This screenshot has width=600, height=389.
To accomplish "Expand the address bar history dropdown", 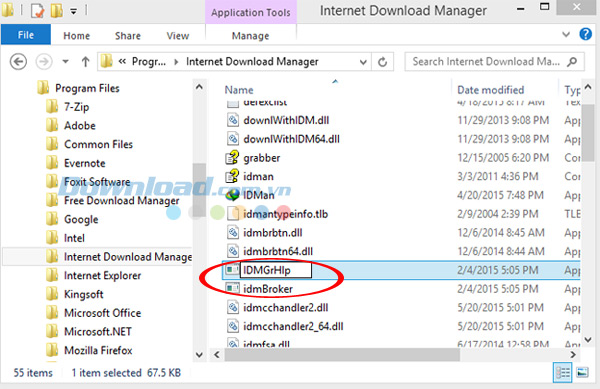I will 363,62.
